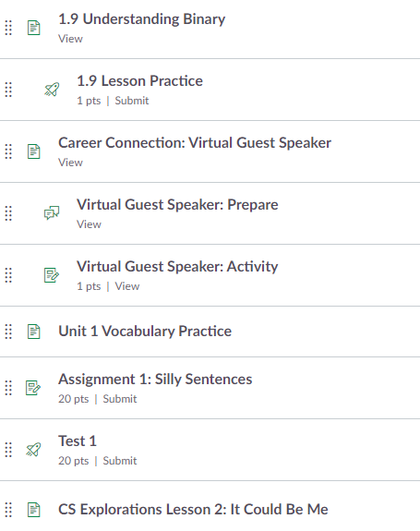
Task: Click the drag handle on the Test 1 row
Action: [8, 450]
